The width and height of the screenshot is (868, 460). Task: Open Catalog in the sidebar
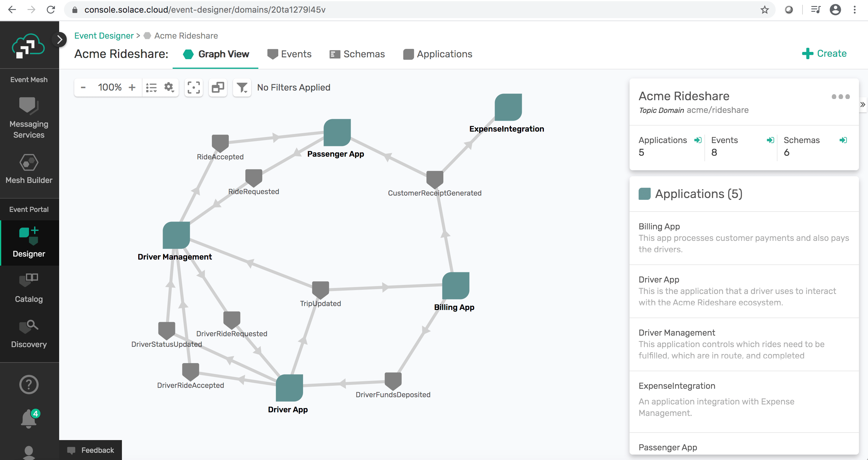click(x=29, y=289)
